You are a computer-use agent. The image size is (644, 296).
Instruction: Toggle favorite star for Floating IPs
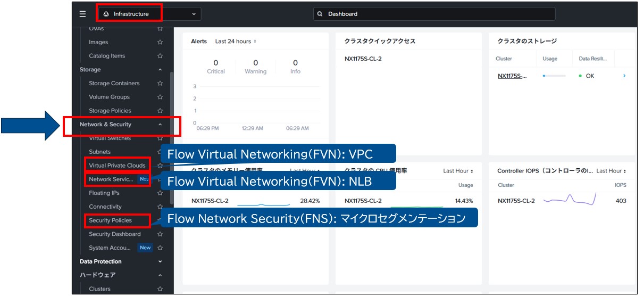tap(160, 193)
